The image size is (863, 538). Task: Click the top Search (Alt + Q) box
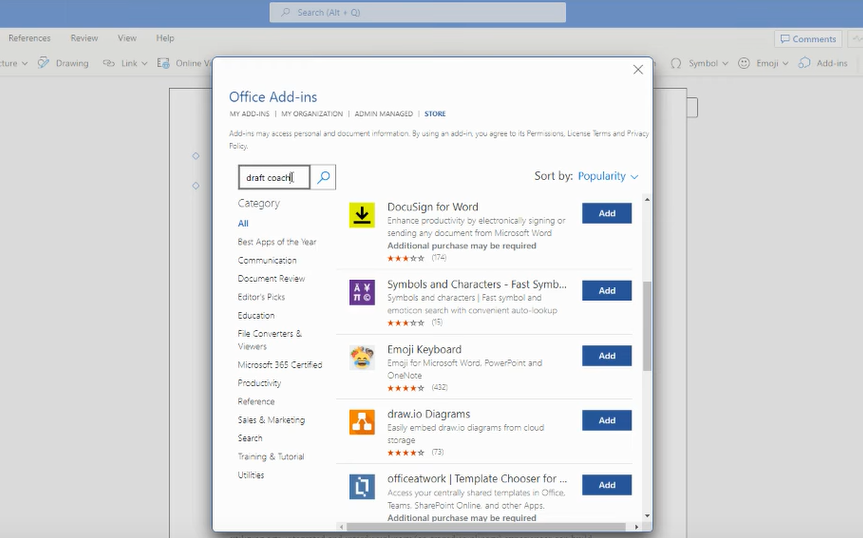(417, 12)
